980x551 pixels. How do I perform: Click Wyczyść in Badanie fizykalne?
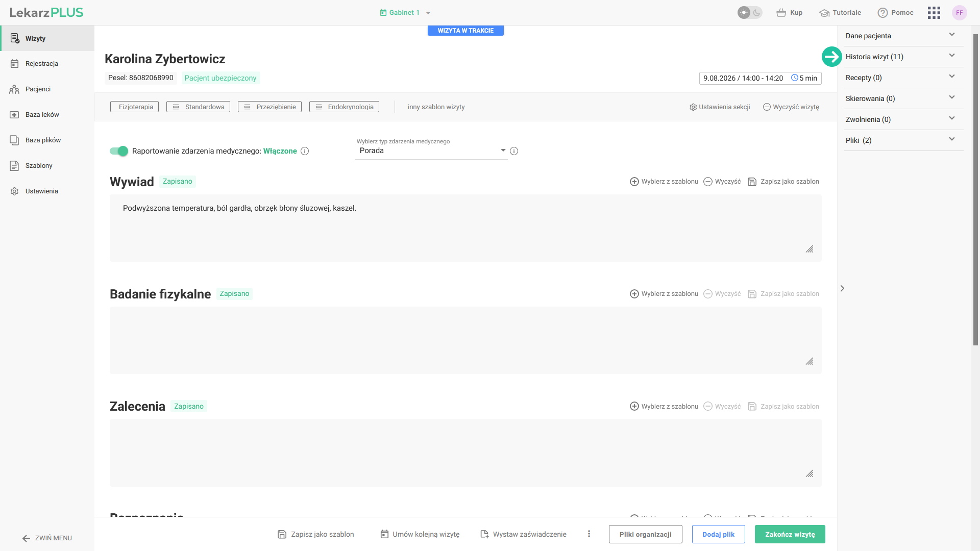pos(722,294)
